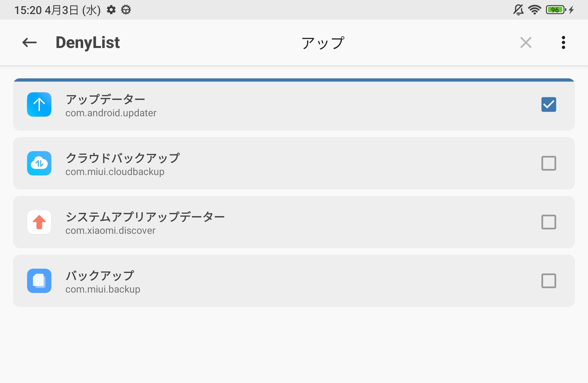This screenshot has width=588, height=383.
Task: Expand the クラウドバックアップ entry row
Action: click(x=294, y=163)
